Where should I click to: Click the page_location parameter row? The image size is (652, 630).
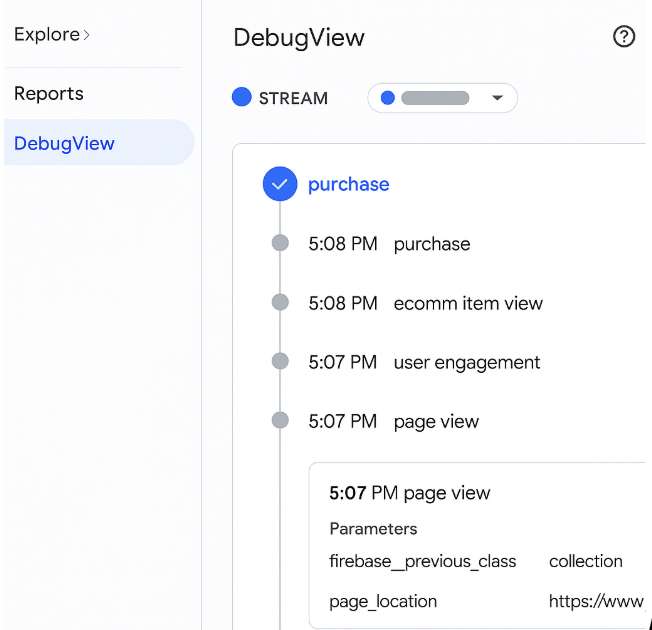pyautogui.click(x=383, y=601)
